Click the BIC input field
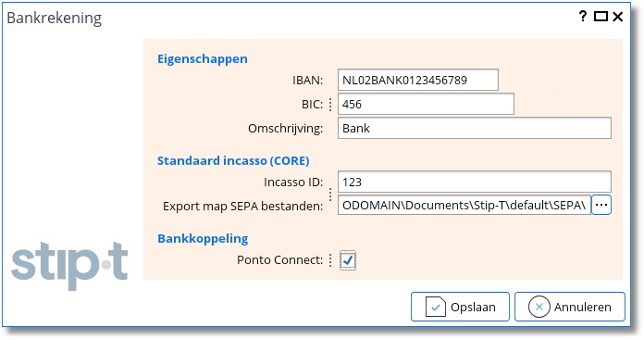The width and height of the screenshot is (644, 340). pyautogui.click(x=426, y=104)
